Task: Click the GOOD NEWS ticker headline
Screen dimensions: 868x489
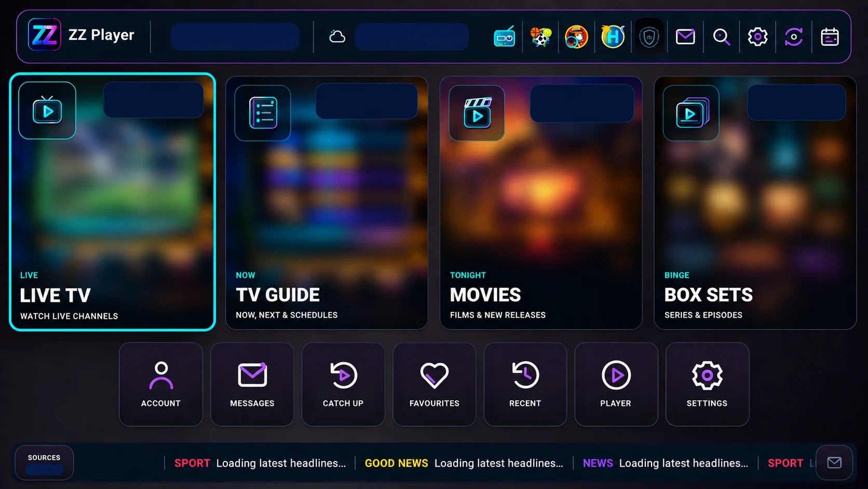Action: coord(464,463)
